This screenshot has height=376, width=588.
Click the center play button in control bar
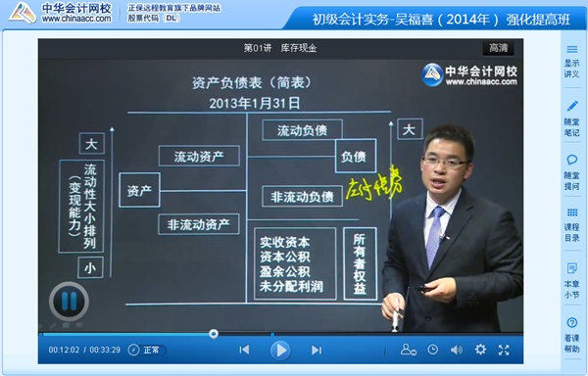(280, 351)
